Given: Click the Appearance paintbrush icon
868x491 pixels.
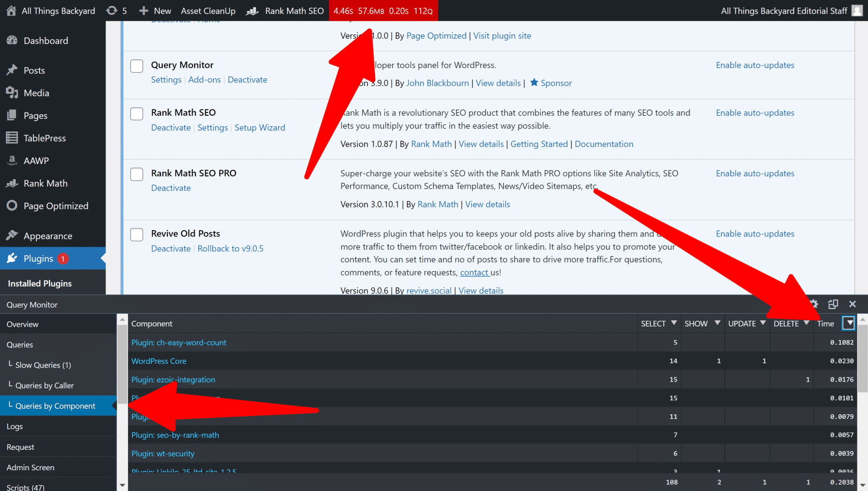Looking at the screenshot, I should 12,235.
